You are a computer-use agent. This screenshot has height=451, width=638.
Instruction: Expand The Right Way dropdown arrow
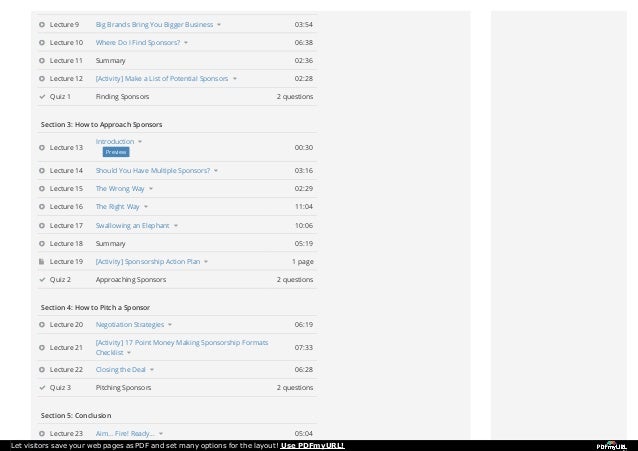(146, 207)
